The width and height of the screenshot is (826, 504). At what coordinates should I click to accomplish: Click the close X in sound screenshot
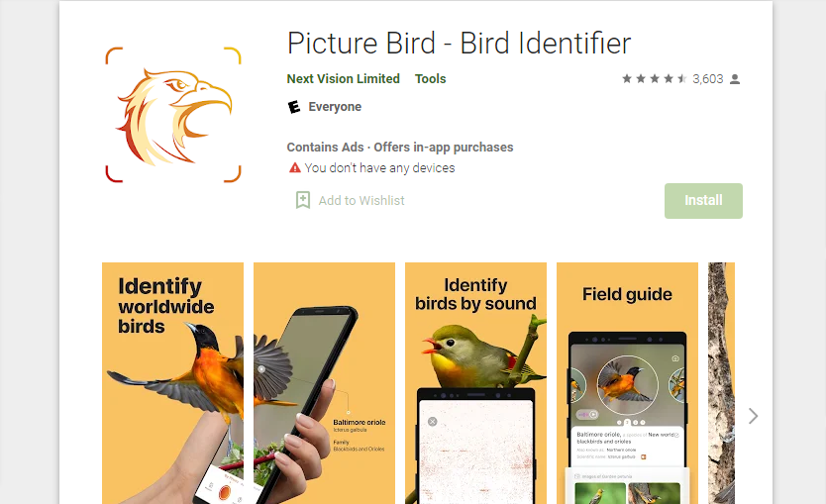433,421
